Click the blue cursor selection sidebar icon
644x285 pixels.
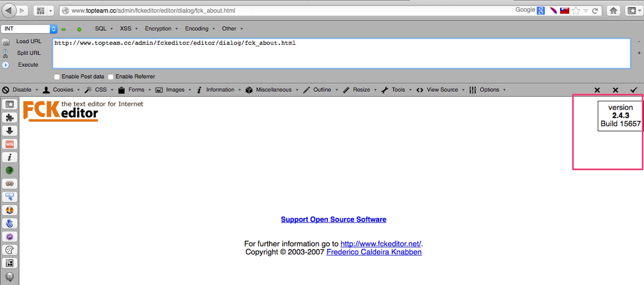click(10, 197)
